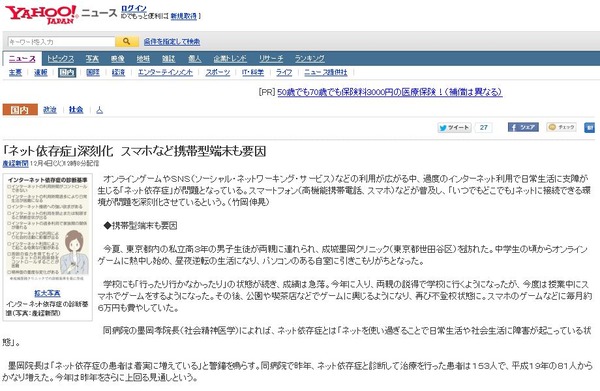Click the ログイン link

[134, 8]
